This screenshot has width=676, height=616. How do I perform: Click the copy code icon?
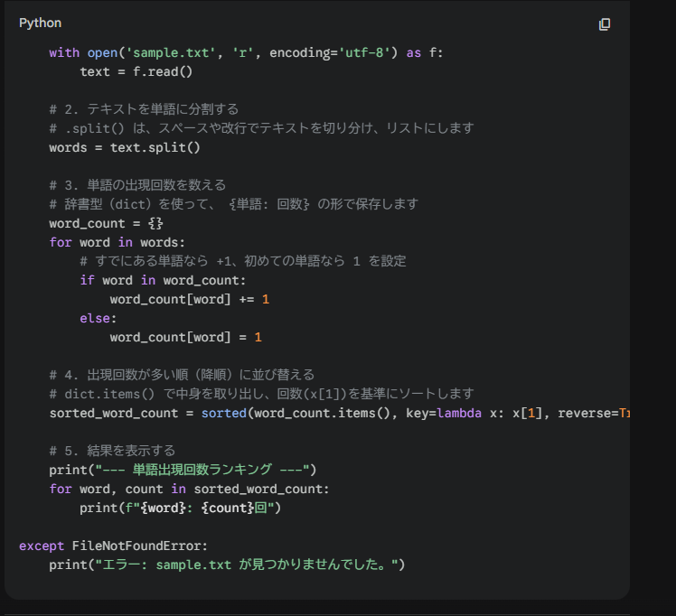605,23
